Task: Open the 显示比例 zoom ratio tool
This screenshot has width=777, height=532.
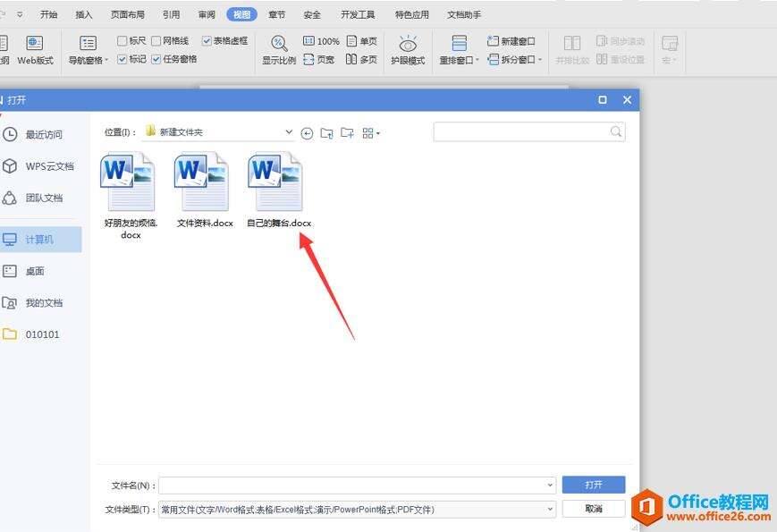Action: click(279, 44)
